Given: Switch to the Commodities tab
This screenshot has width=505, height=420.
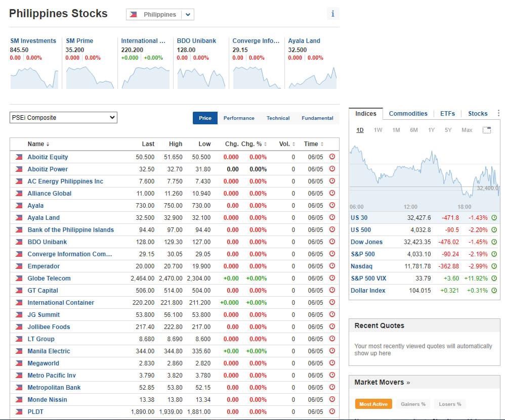Looking at the screenshot, I should point(408,114).
